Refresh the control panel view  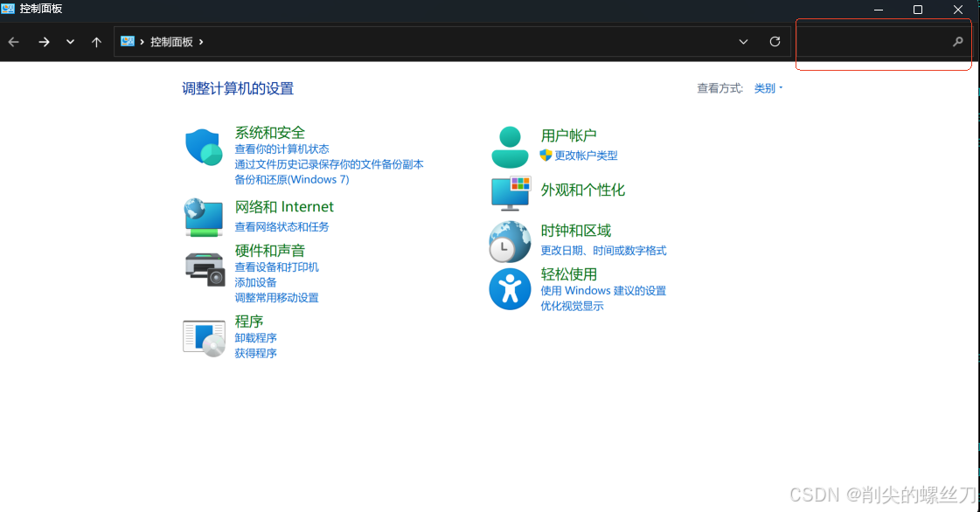click(x=775, y=42)
